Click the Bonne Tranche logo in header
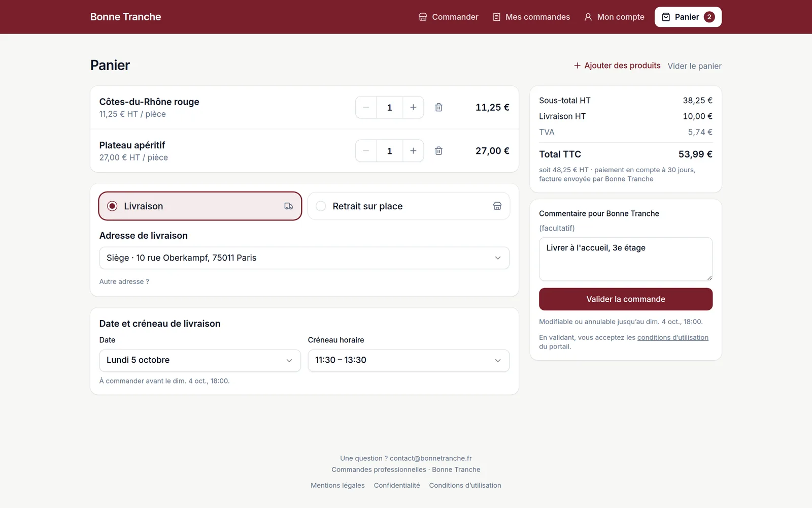 [x=126, y=17]
